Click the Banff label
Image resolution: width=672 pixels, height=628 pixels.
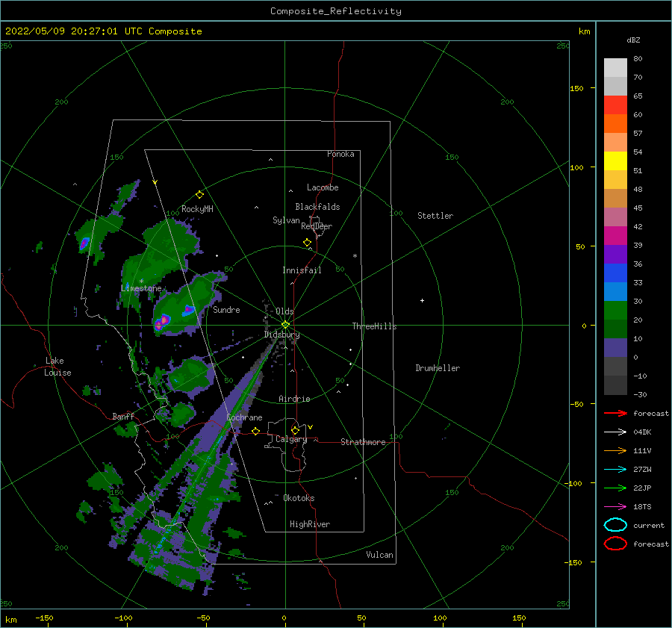point(123,416)
